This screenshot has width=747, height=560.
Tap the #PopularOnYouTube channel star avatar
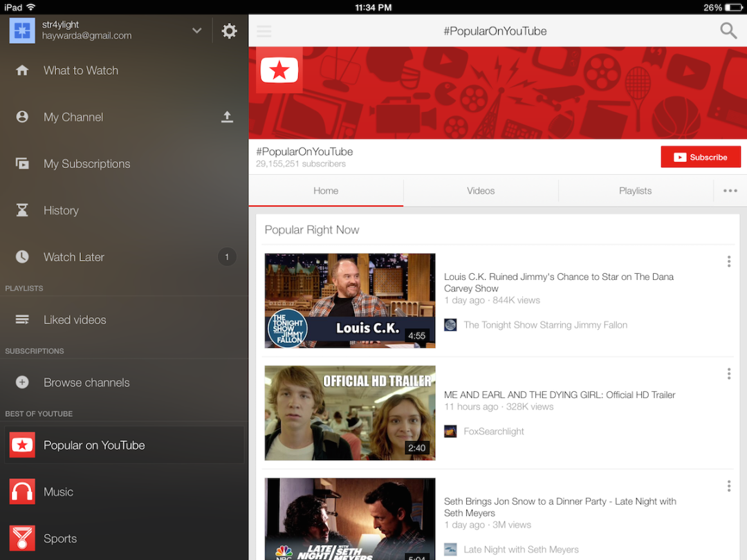click(x=279, y=70)
